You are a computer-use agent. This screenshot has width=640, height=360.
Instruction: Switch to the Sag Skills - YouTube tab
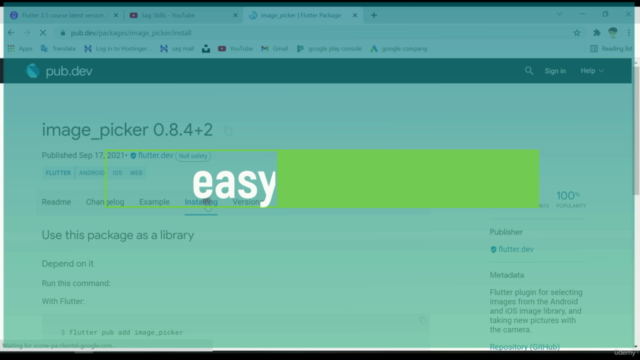pos(183,15)
